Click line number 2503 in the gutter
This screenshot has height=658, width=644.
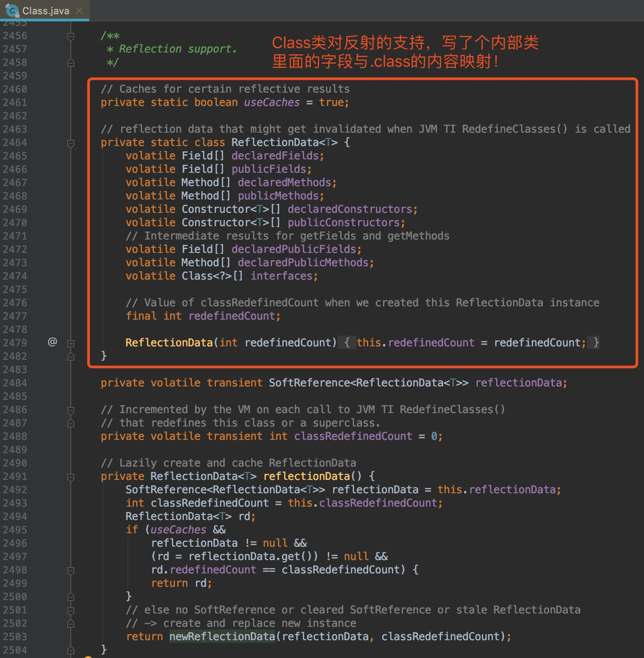coord(15,637)
